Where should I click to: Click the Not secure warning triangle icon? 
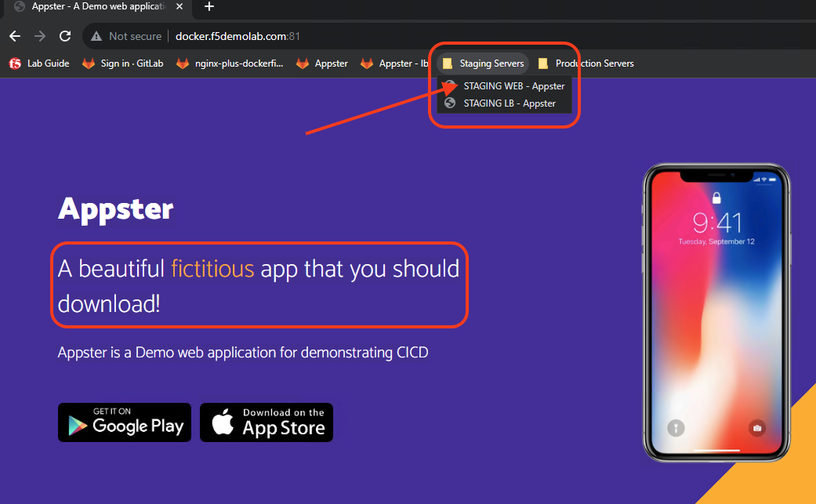click(96, 36)
